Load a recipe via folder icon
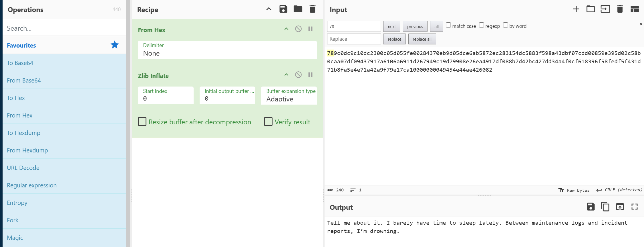 (298, 9)
